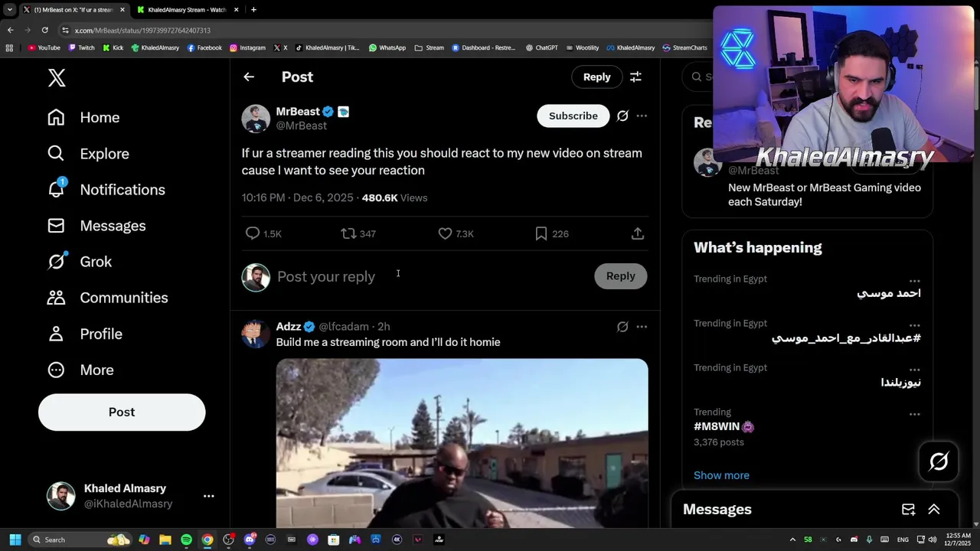Open options for trending hashtag عبدالقادر
The height and width of the screenshot is (551, 980).
click(914, 325)
